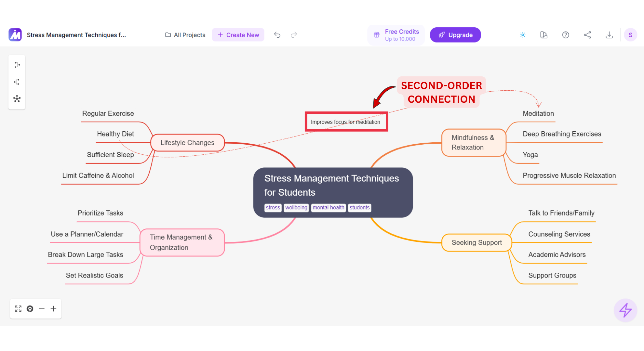
Task: Open the color style palette icon
Action: pos(544,35)
